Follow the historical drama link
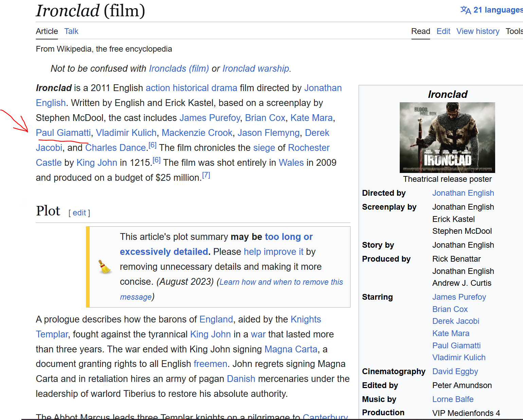523x420 pixels. coord(205,88)
